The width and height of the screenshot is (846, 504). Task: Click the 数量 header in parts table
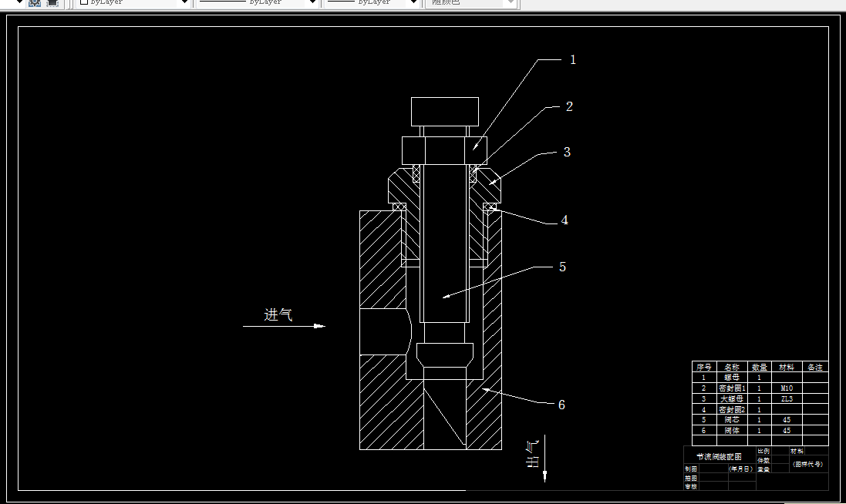tap(760, 367)
